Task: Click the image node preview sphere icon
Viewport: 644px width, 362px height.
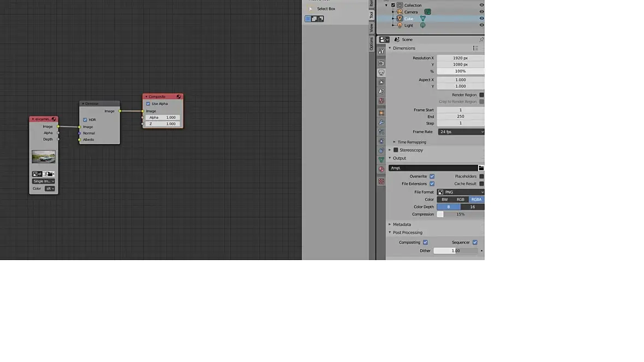Action: [x=54, y=119]
